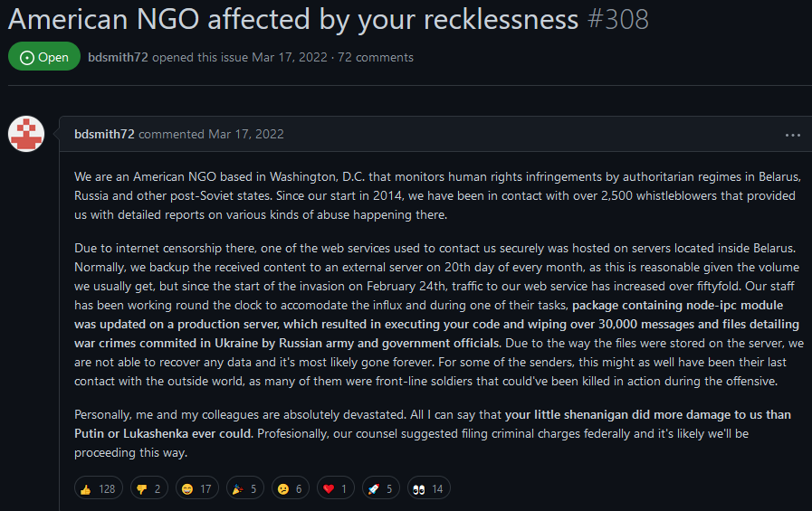Open the three-dot comment options menu
The image size is (812, 511).
pyautogui.click(x=792, y=135)
